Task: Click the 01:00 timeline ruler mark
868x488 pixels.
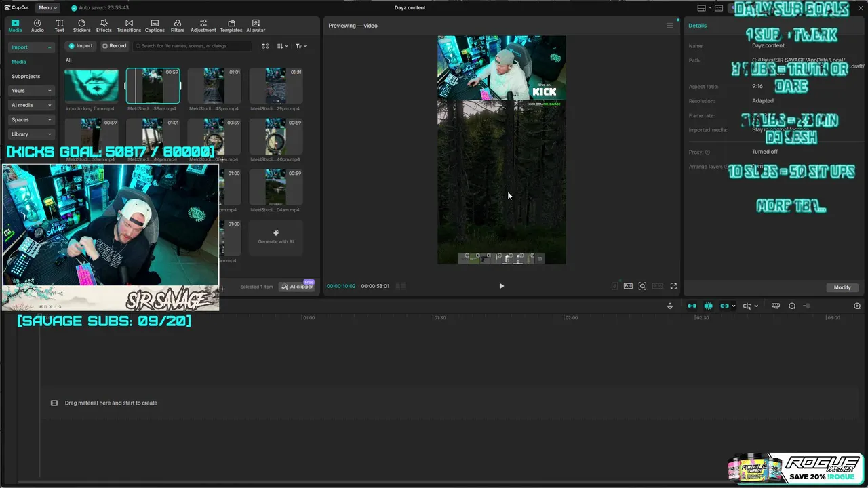Action: click(309, 317)
